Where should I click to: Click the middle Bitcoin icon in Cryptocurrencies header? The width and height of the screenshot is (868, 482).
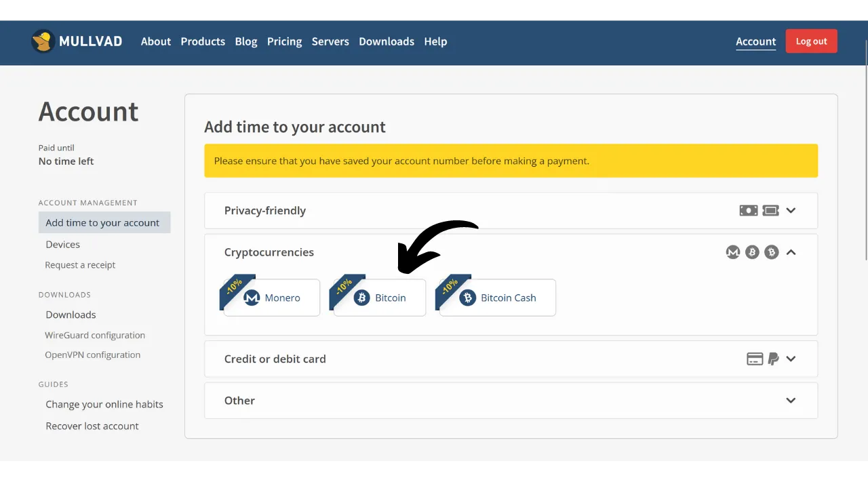[752, 252]
